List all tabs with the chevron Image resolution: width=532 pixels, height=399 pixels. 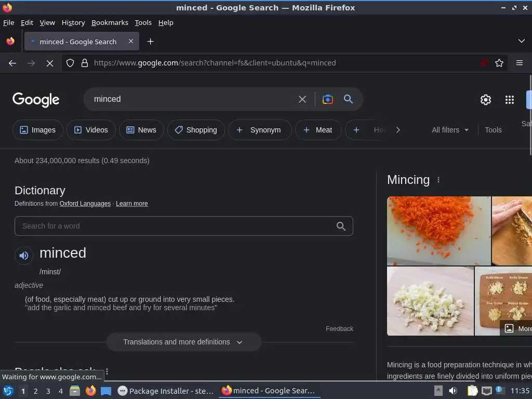[521, 41]
